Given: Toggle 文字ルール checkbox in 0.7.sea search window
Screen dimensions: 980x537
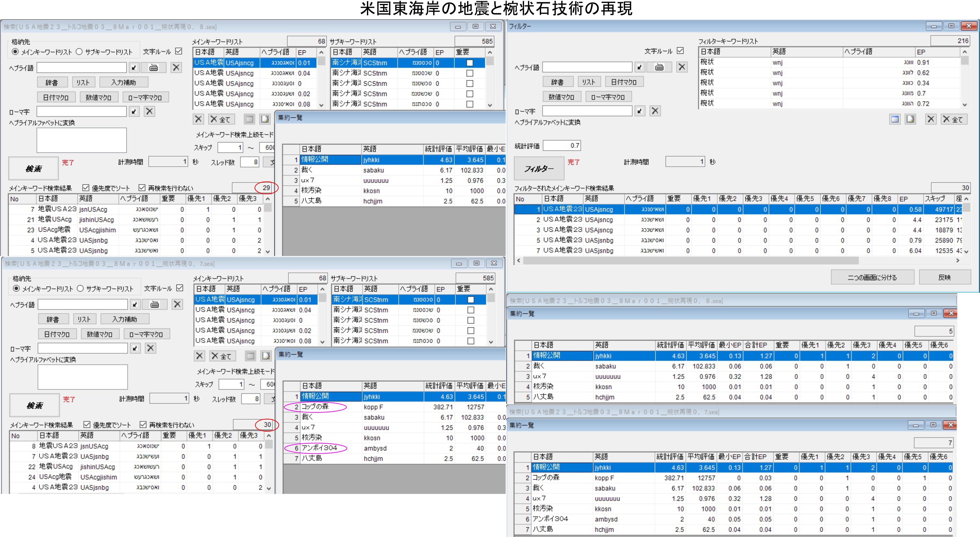Looking at the screenshot, I should (x=180, y=288).
